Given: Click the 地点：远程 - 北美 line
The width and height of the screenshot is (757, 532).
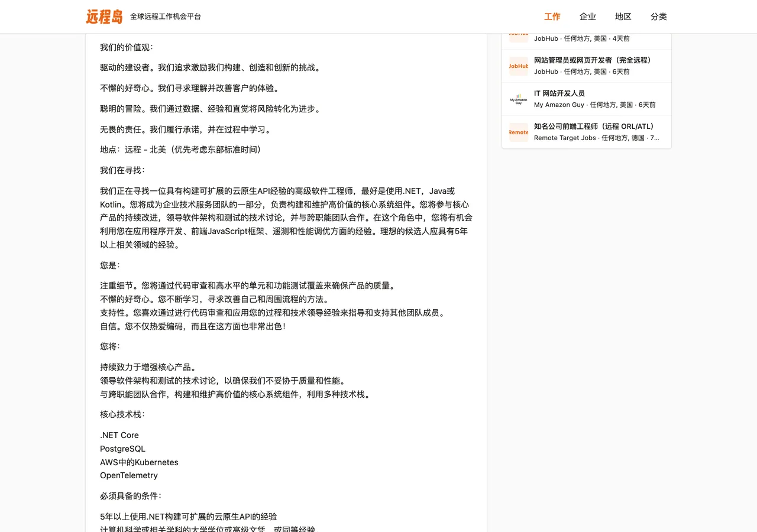Looking at the screenshot, I should [x=180, y=150].
